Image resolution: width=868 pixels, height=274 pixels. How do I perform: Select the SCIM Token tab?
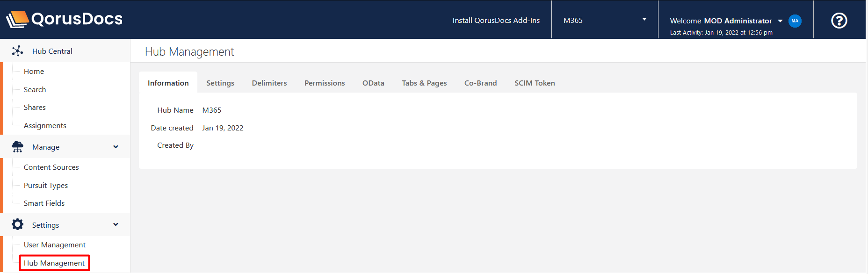535,83
